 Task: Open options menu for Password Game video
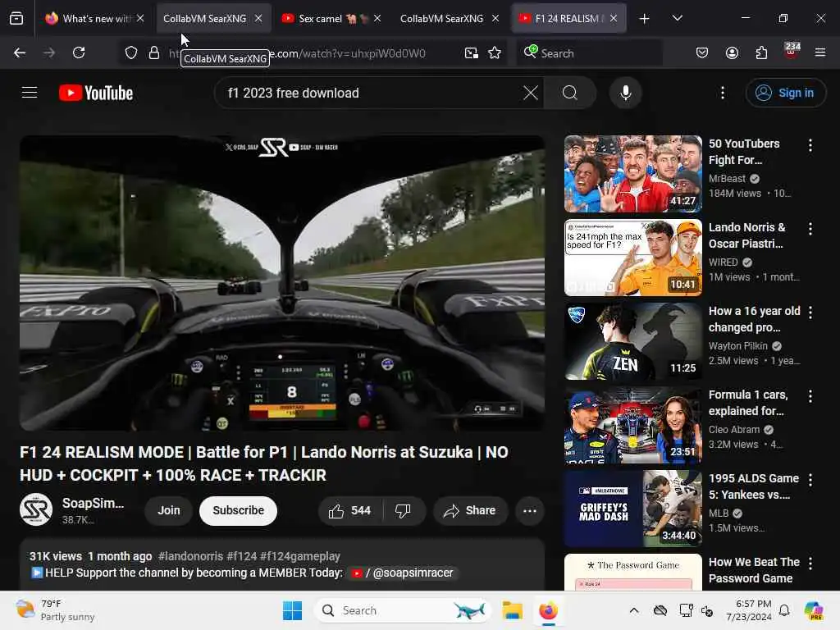pos(810,563)
